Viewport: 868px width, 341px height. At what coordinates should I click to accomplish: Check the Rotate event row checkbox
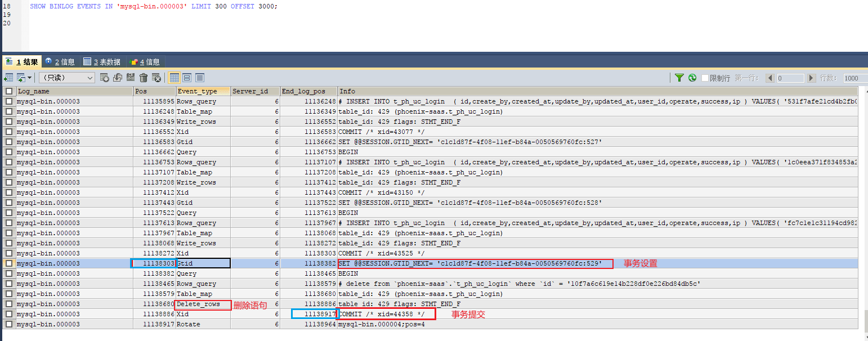click(x=8, y=324)
